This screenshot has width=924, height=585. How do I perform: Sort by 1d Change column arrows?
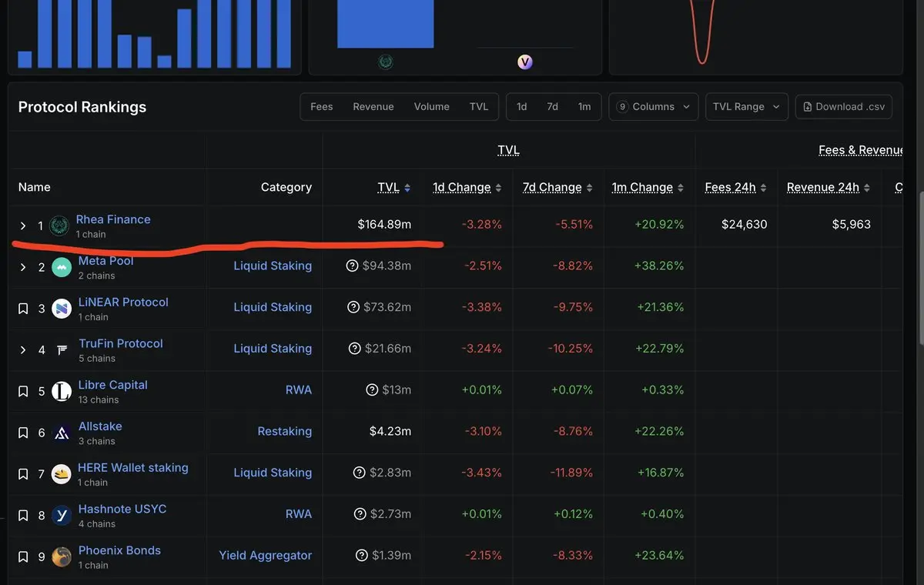tap(498, 188)
